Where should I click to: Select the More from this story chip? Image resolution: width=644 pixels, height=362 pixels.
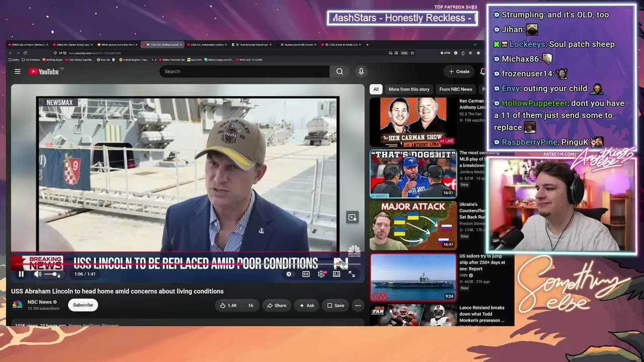click(x=409, y=89)
